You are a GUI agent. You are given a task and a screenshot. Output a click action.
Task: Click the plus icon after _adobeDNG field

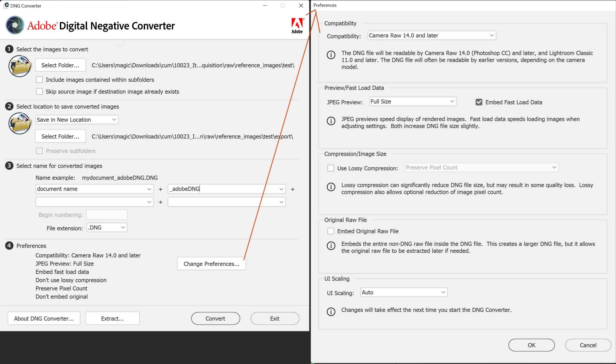[293, 189]
